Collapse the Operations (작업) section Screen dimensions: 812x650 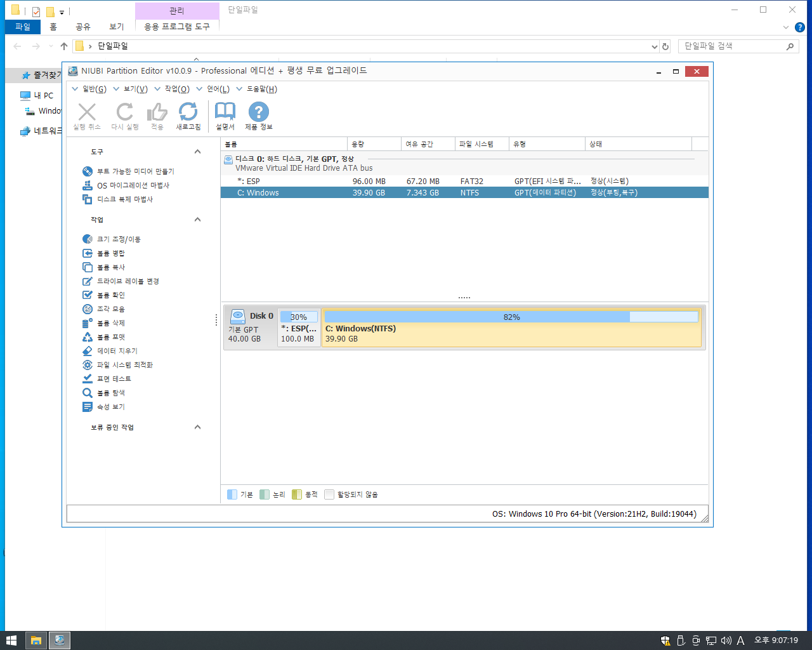(197, 220)
